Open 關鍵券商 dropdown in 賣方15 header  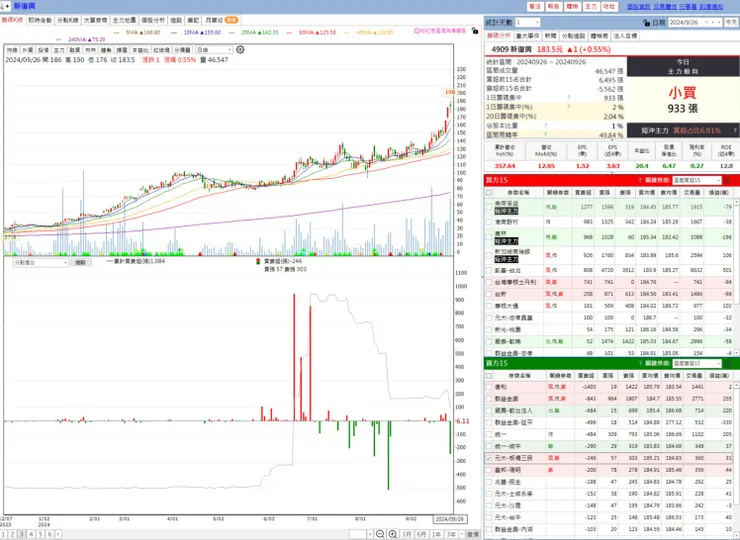click(697, 363)
